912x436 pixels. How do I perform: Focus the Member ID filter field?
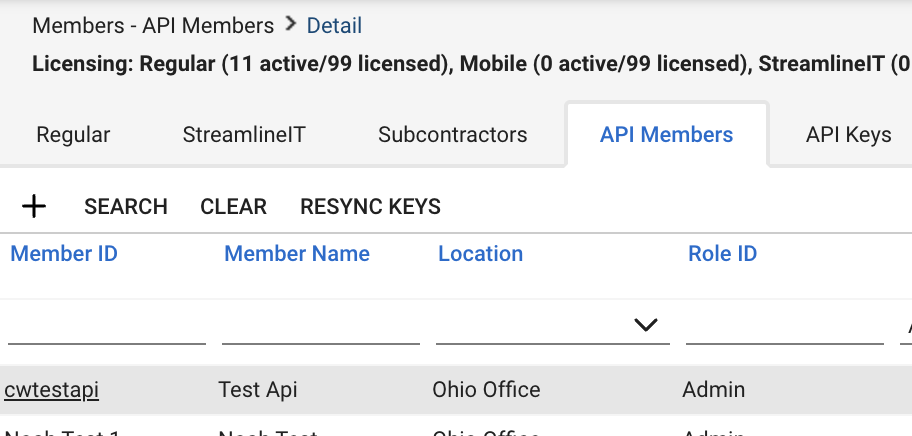pyautogui.click(x=106, y=326)
